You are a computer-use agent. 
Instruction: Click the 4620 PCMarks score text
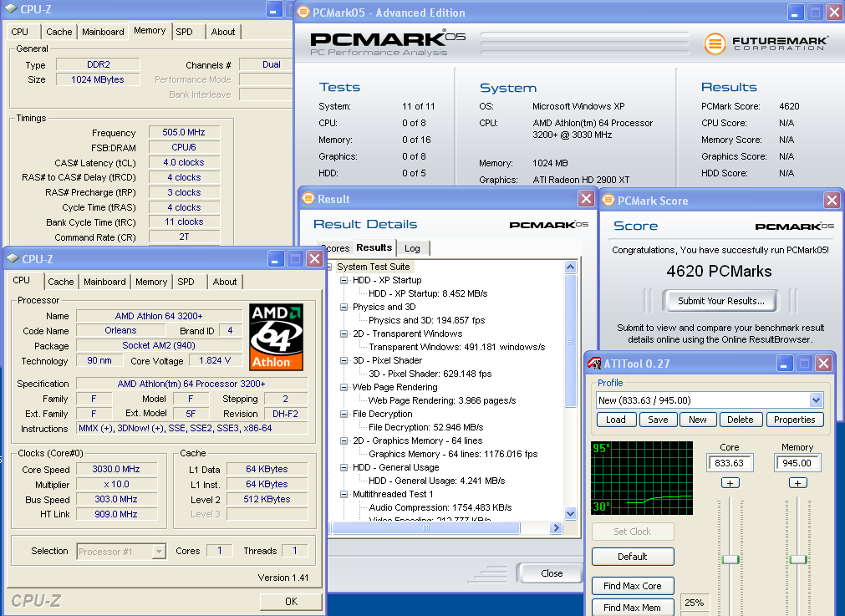point(719,271)
